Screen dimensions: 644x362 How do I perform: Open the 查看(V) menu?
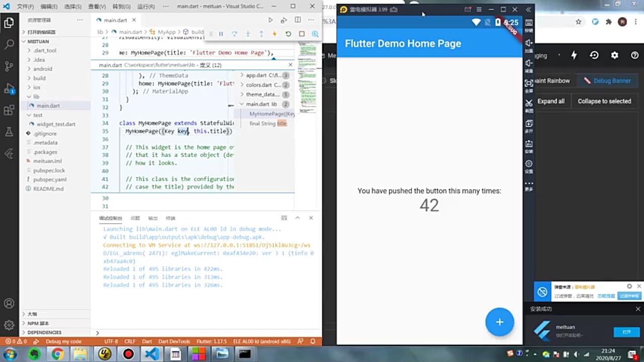click(97, 7)
